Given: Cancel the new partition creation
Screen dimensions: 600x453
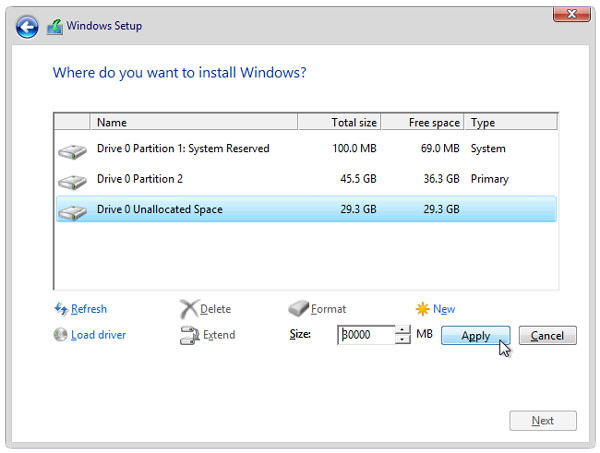Looking at the screenshot, I should pos(548,336).
